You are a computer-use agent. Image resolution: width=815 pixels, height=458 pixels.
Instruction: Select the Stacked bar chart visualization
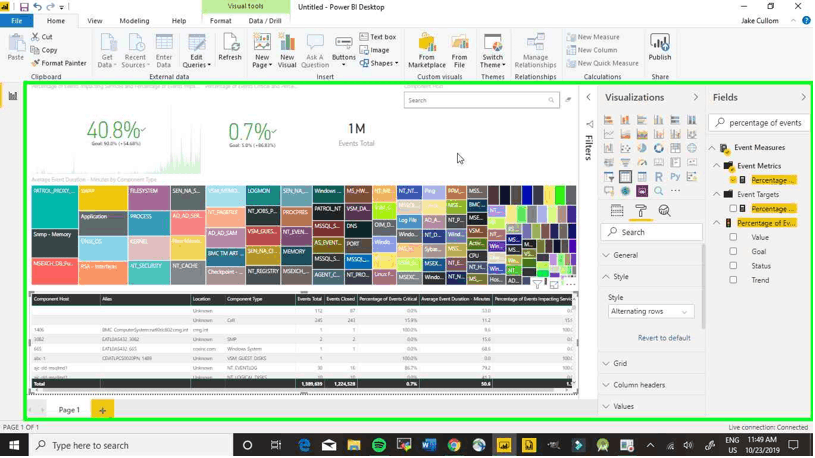(608, 120)
